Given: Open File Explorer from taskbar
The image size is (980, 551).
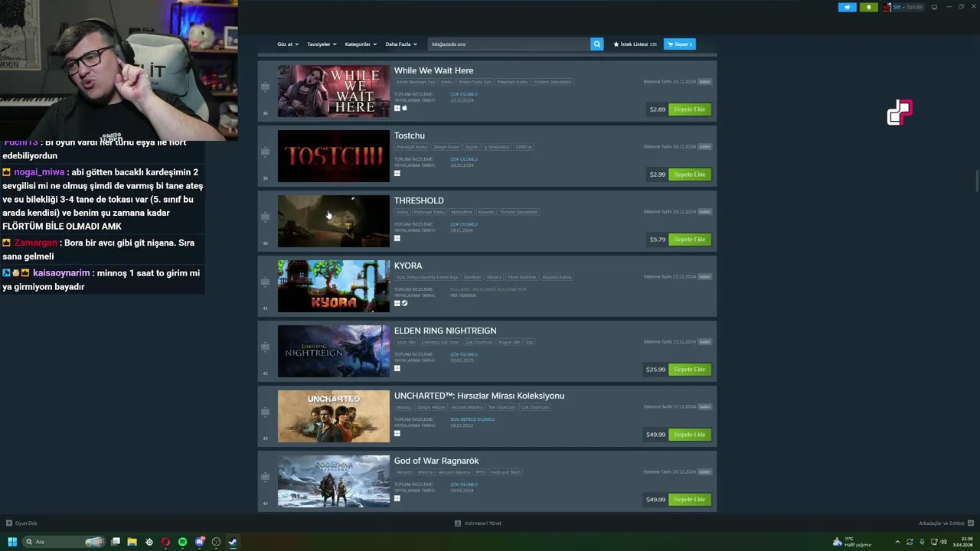Looking at the screenshot, I should [132, 542].
